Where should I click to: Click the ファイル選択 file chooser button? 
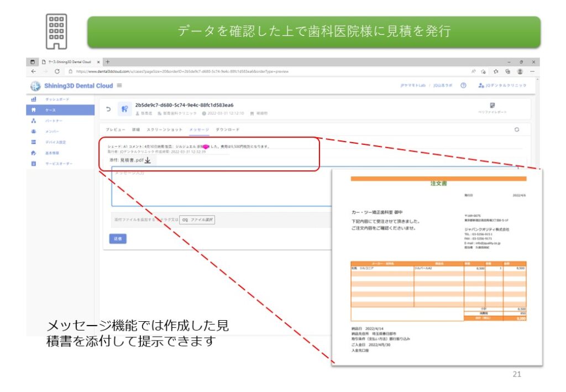click(197, 219)
